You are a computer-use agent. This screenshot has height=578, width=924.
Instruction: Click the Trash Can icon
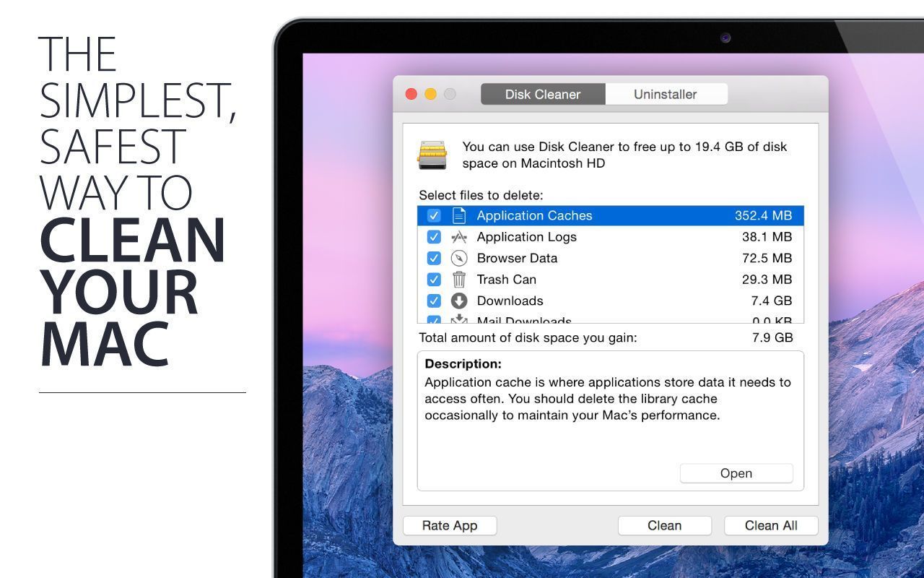[x=459, y=280]
